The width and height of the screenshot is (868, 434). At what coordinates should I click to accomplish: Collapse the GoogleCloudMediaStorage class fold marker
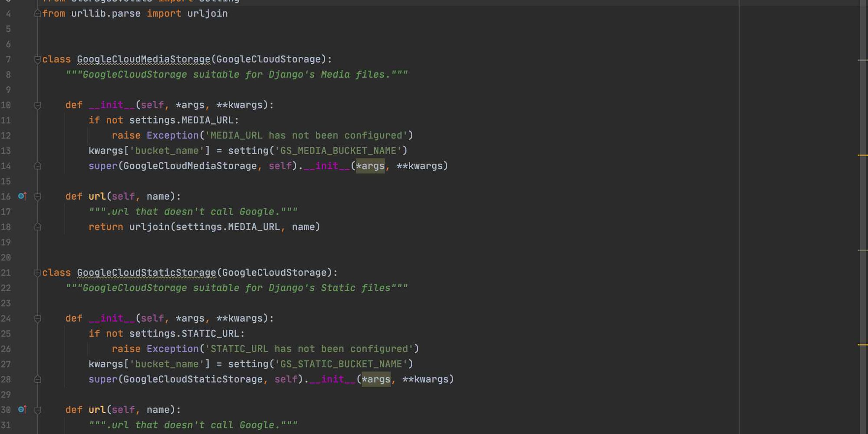(38, 59)
